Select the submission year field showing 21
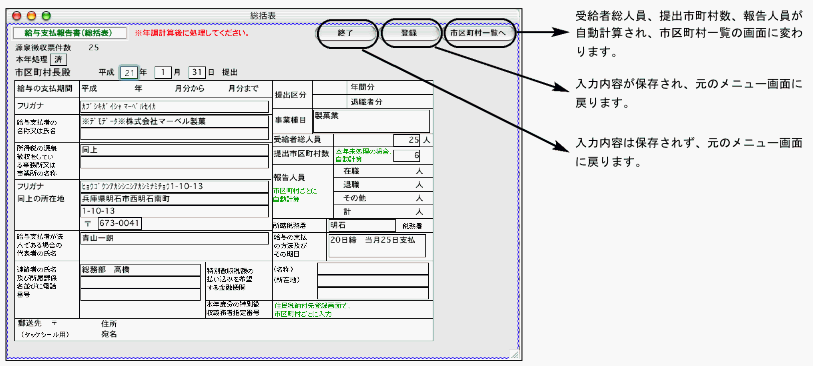The width and height of the screenshot is (813, 366). [x=128, y=72]
